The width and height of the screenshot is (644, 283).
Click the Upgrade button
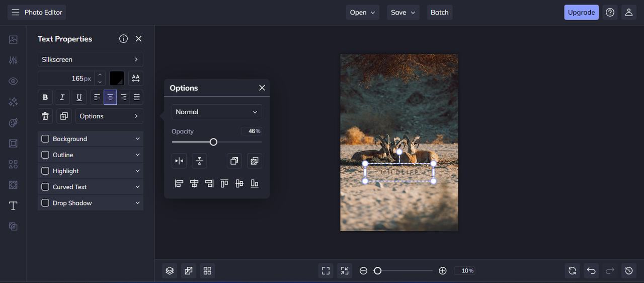581,13
